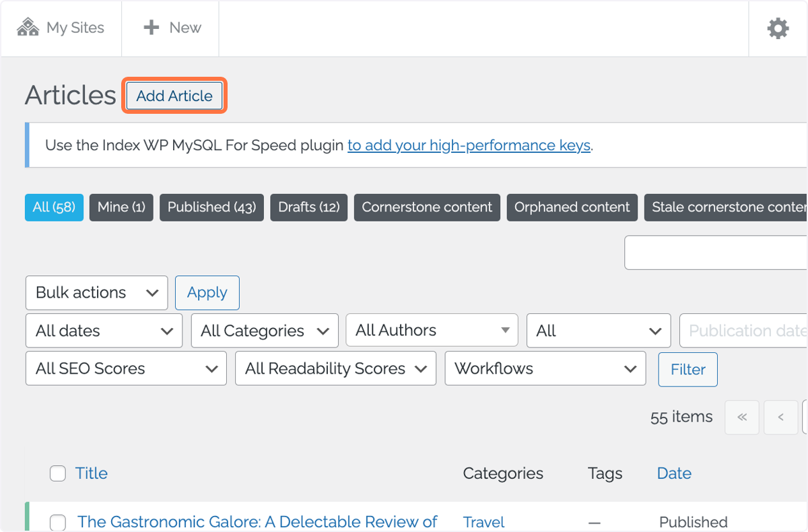Click the Published status of Gastronomic Galore

coord(694,522)
